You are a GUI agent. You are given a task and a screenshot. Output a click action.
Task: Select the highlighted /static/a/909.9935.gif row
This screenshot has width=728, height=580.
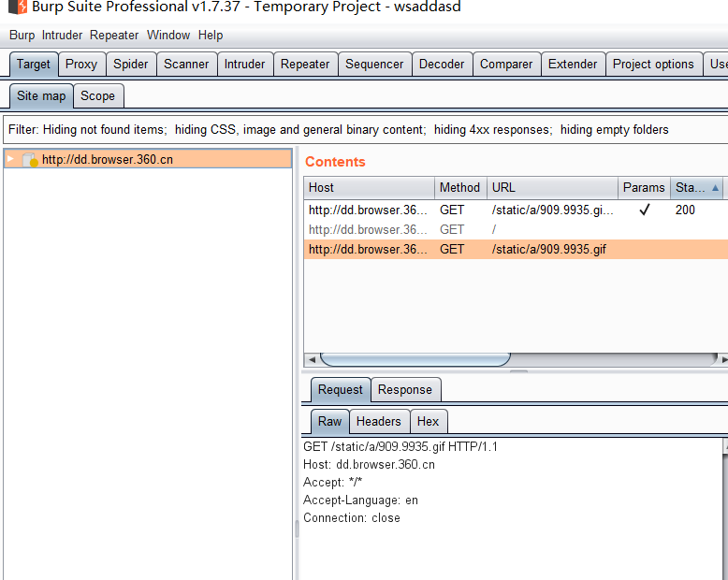(x=516, y=250)
